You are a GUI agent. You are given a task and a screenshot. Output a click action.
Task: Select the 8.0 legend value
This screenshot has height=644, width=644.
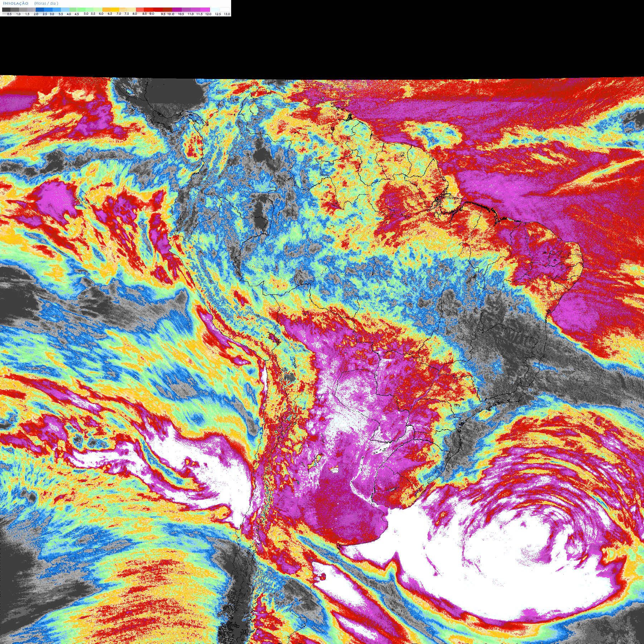135,14
